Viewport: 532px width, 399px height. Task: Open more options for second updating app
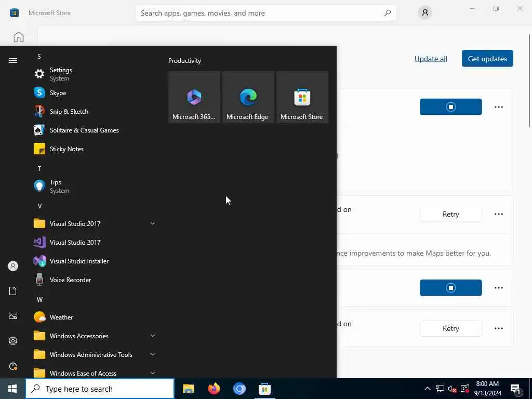click(x=498, y=288)
